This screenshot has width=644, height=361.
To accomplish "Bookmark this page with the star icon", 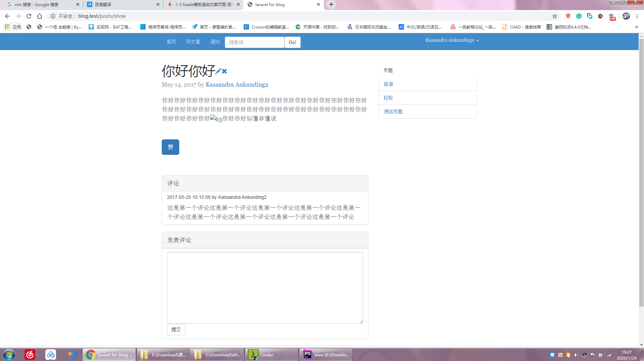I will (555, 16).
